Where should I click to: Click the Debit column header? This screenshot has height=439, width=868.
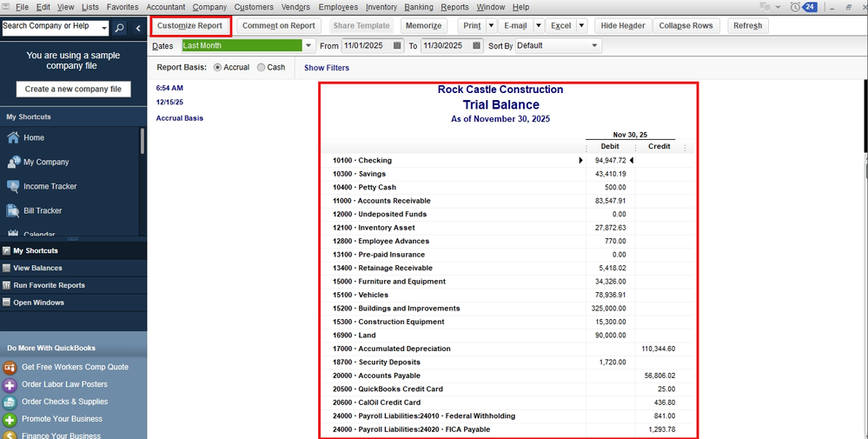(x=610, y=147)
